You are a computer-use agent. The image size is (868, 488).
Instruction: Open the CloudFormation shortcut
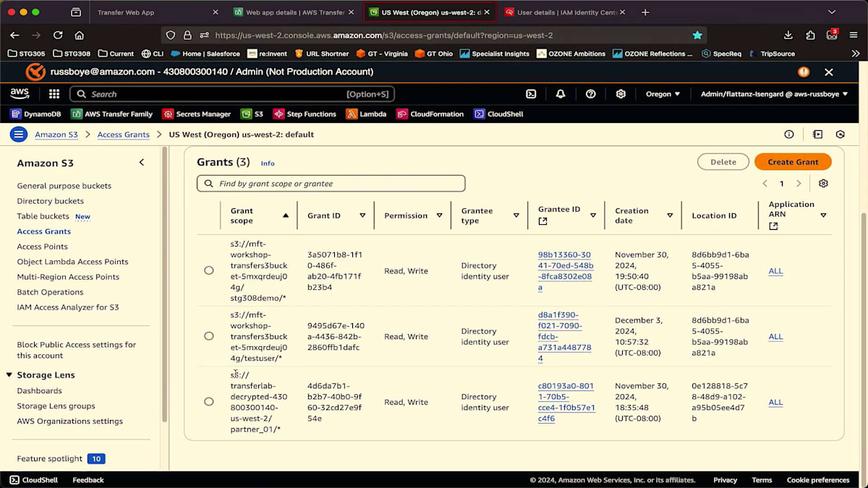[x=430, y=114]
